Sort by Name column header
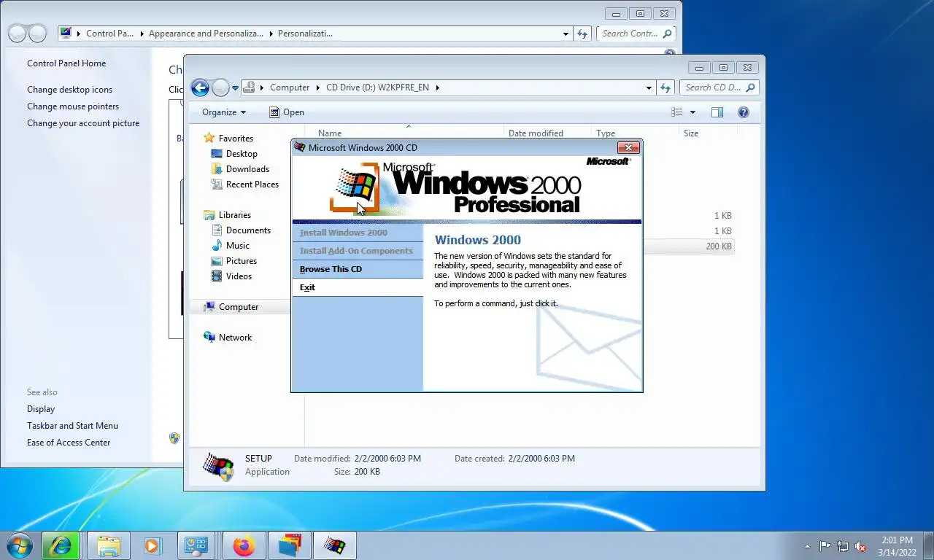Viewport: 934px width, 560px height. click(x=330, y=133)
